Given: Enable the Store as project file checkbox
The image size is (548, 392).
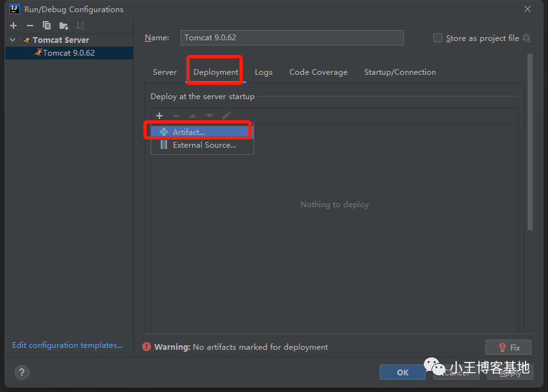Looking at the screenshot, I should click(x=438, y=38).
